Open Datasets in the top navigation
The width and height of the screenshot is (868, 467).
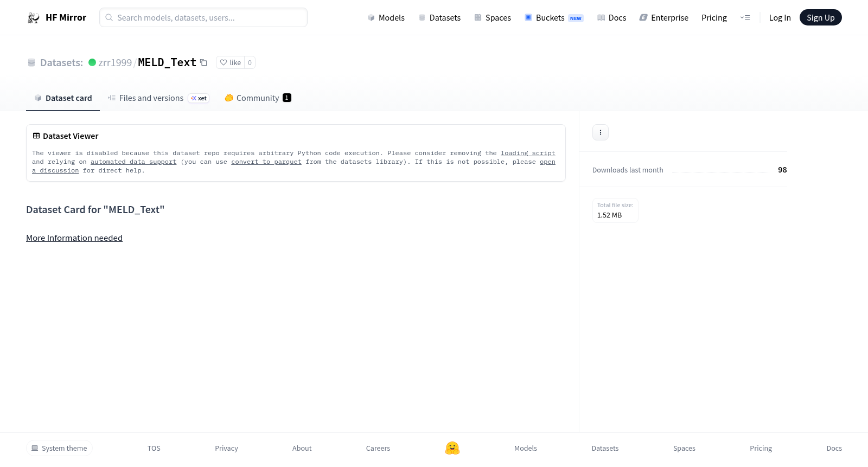pyautogui.click(x=439, y=18)
